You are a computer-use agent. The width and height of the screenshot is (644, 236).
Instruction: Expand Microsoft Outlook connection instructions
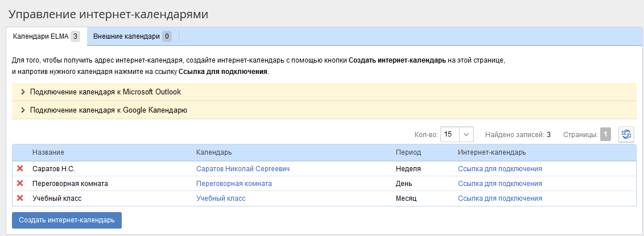tap(105, 92)
